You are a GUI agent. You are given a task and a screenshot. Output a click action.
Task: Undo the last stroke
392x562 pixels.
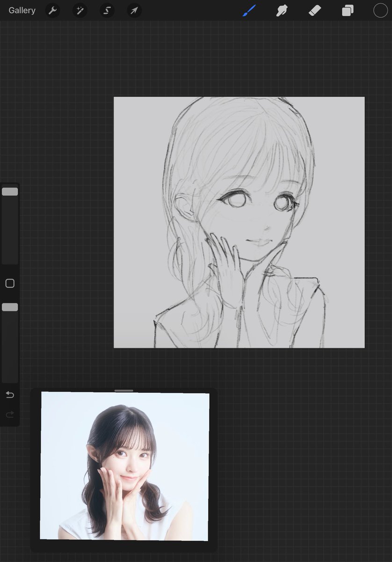(x=10, y=395)
